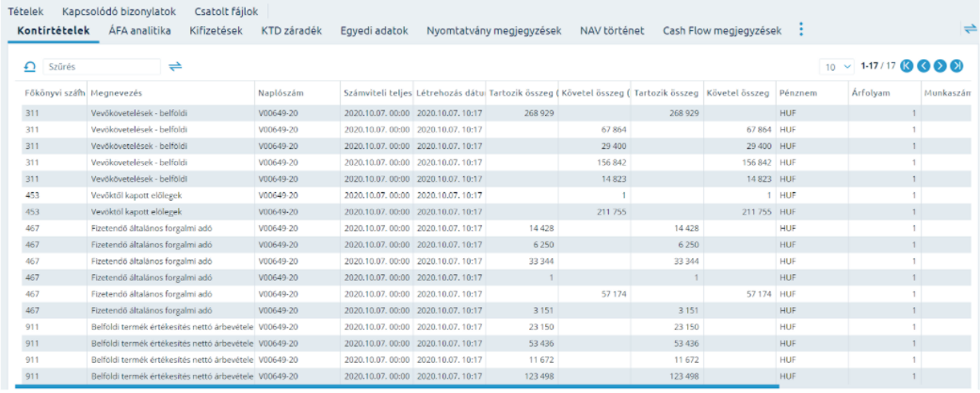Viewport: 980px width, 393px height.
Task: Select the 911 row with 23 150
Action: 497,326
